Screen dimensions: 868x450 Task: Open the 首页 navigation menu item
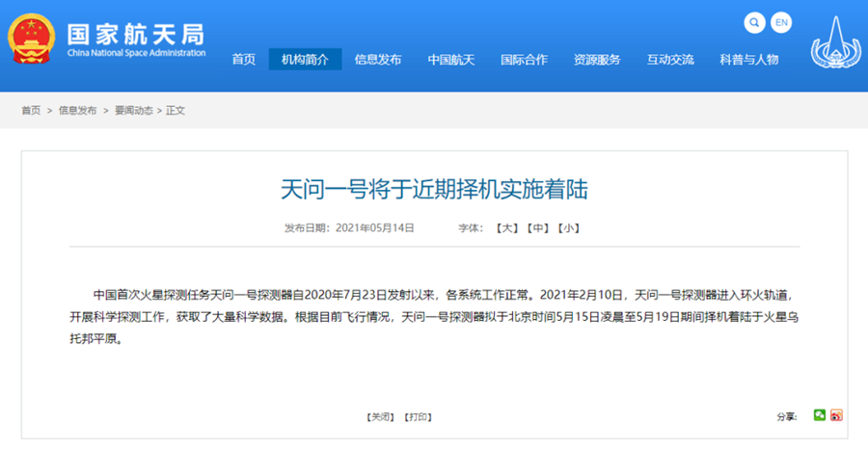point(244,60)
